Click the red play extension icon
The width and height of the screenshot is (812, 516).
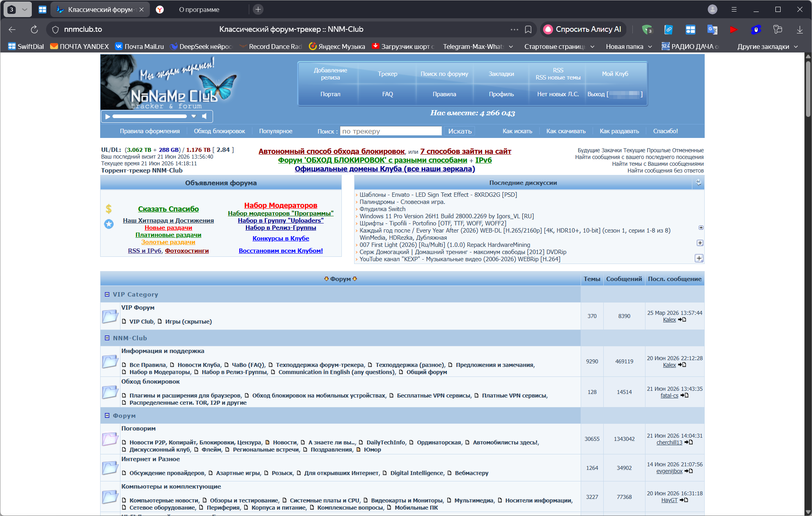click(734, 29)
